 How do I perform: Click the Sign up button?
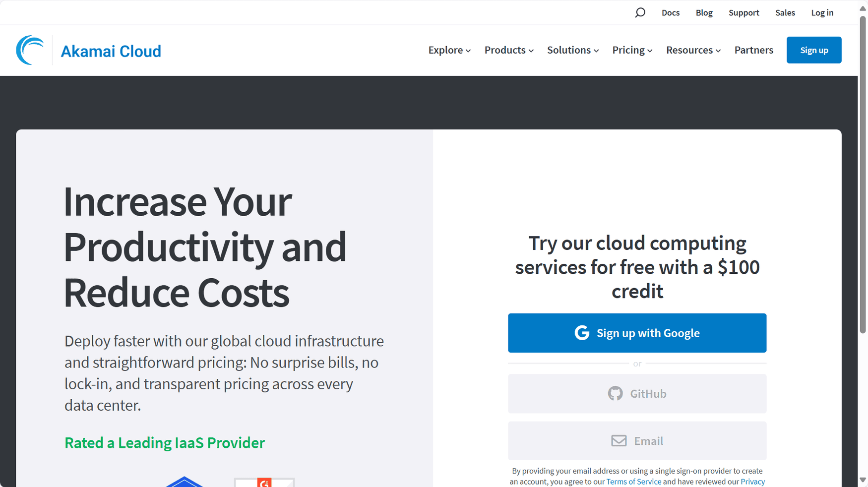pyautogui.click(x=813, y=50)
